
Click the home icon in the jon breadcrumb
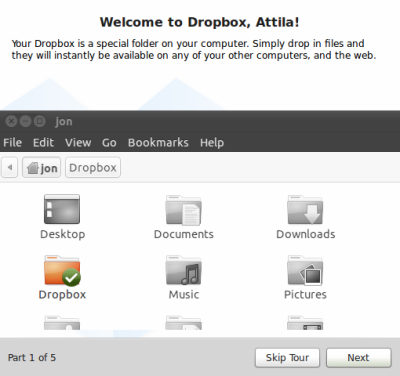(33, 168)
